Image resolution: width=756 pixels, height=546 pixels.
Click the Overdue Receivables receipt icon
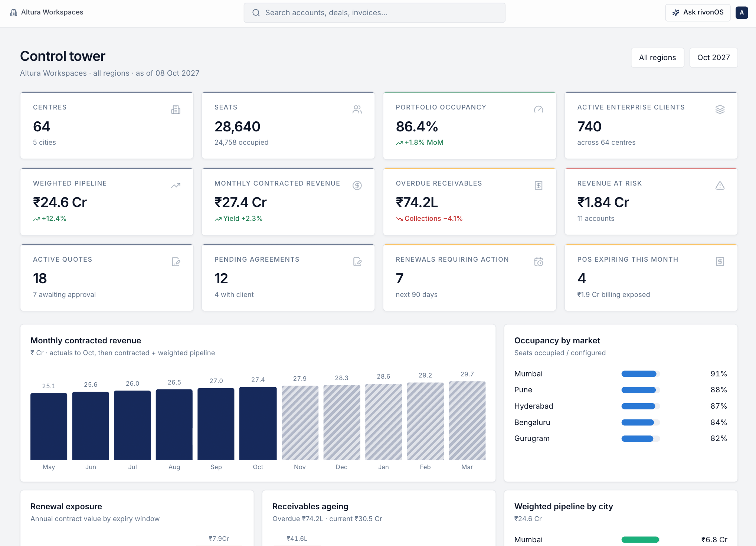539,186
